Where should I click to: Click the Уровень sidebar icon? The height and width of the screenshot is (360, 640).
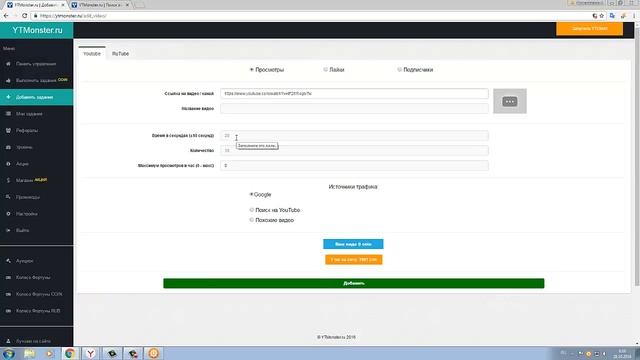click(x=8, y=147)
